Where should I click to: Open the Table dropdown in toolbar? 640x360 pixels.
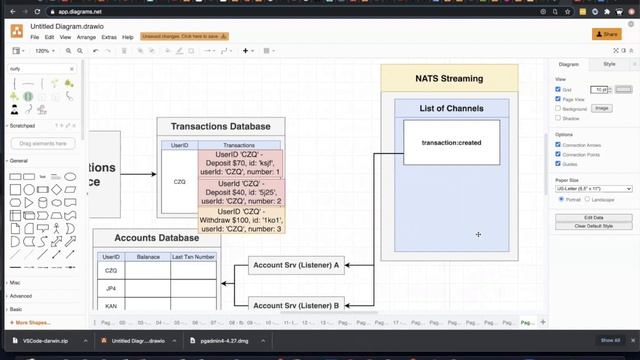(x=269, y=51)
